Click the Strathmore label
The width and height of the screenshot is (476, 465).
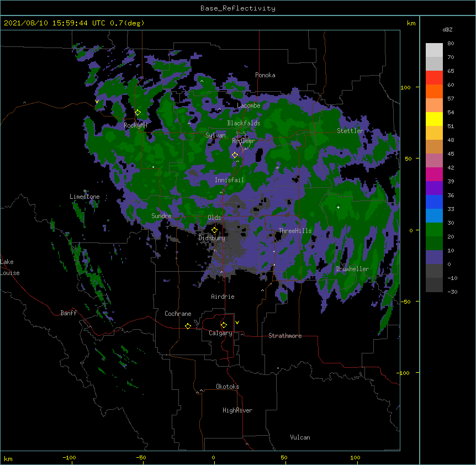pyautogui.click(x=285, y=336)
